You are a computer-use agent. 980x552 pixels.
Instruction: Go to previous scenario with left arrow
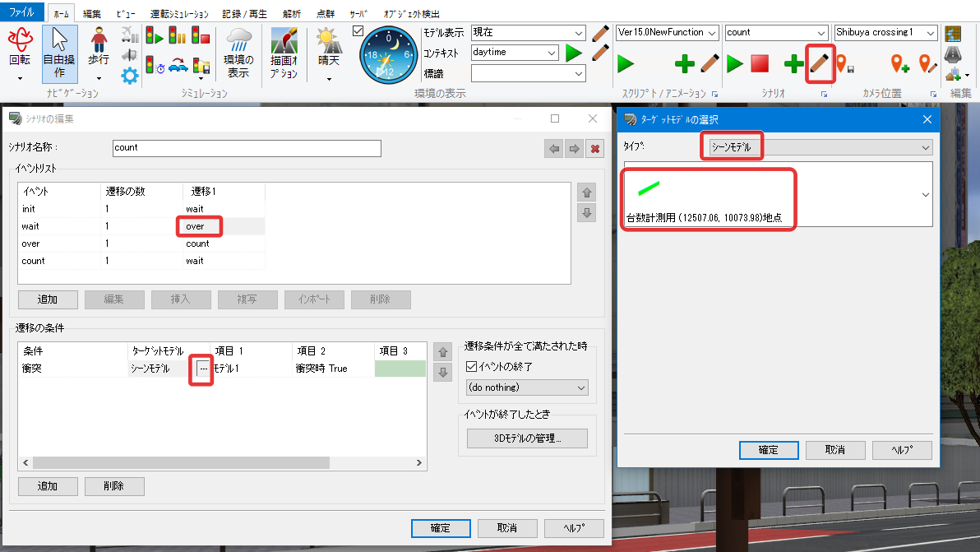554,149
